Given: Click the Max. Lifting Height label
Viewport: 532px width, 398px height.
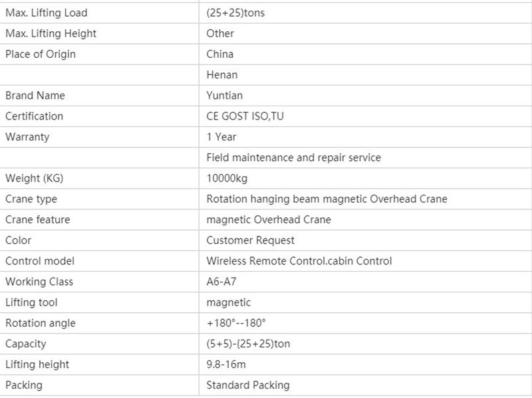Looking at the screenshot, I should (x=51, y=34).
